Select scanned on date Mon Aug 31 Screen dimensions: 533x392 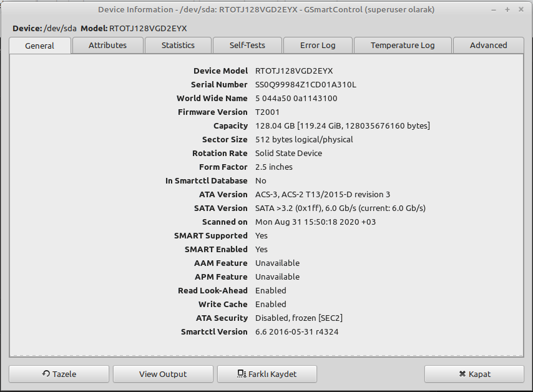tap(315, 222)
